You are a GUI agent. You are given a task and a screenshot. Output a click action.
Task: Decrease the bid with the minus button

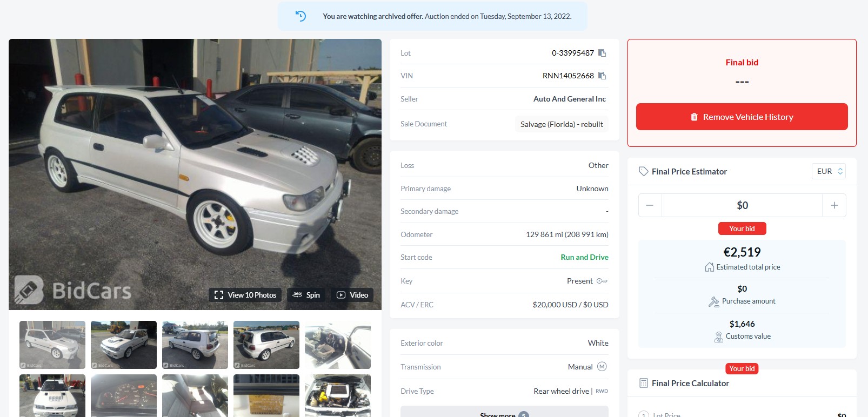click(x=650, y=205)
